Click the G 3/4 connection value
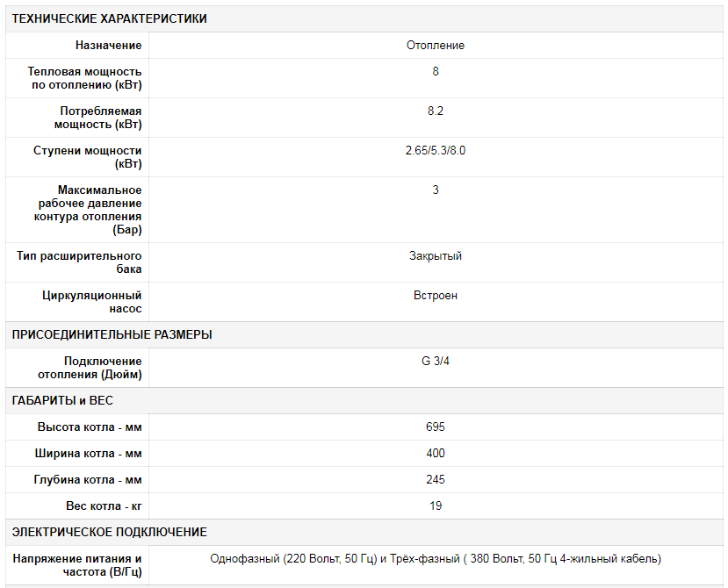 point(436,362)
